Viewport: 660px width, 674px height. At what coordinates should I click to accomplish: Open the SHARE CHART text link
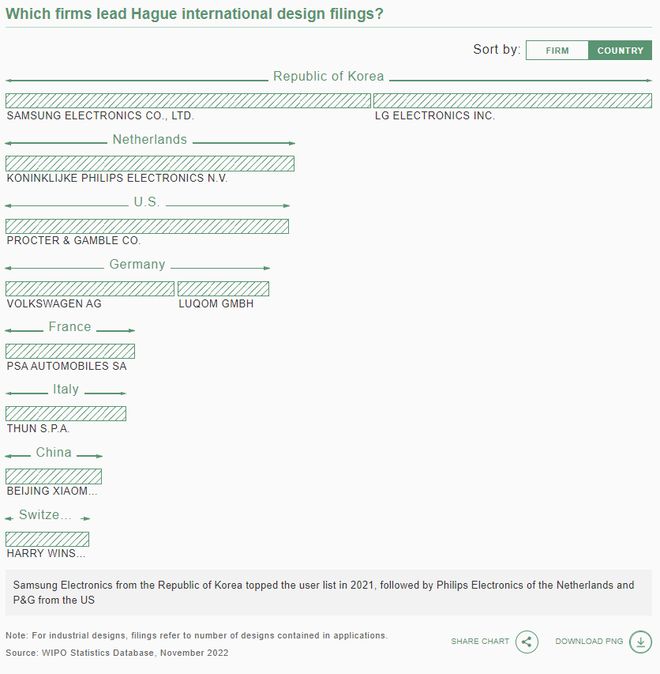(x=480, y=641)
